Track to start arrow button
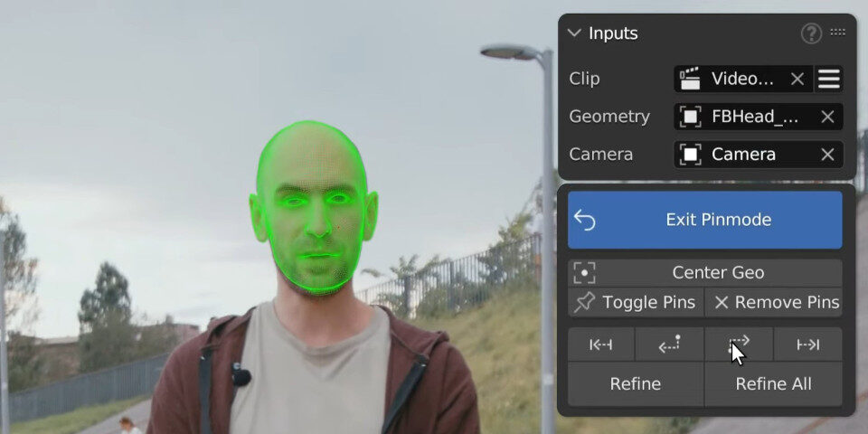 tap(600, 344)
